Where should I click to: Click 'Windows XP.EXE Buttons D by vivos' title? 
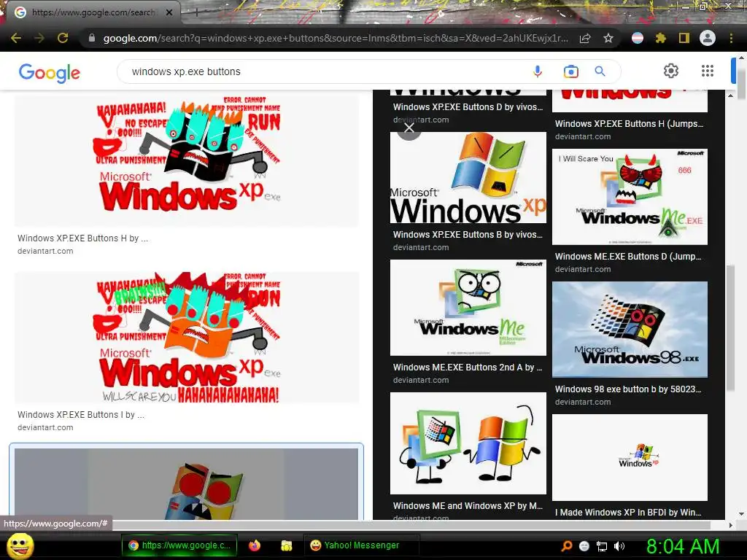point(468,107)
